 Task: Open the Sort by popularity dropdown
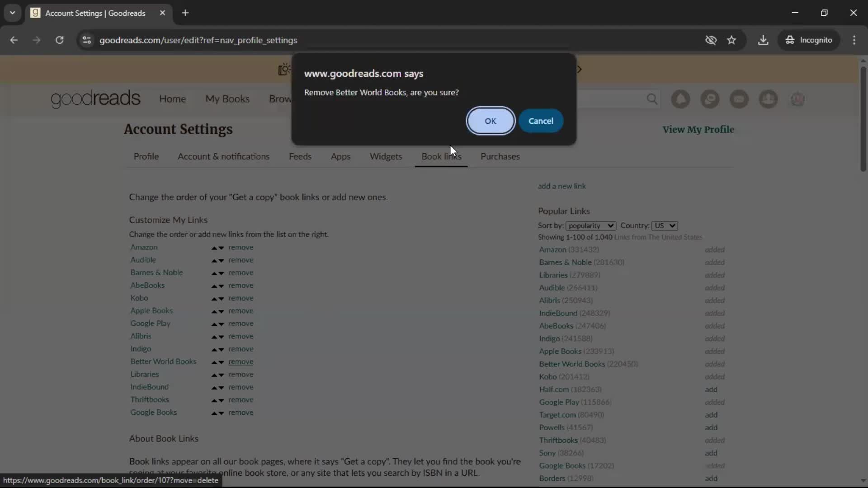591,225
